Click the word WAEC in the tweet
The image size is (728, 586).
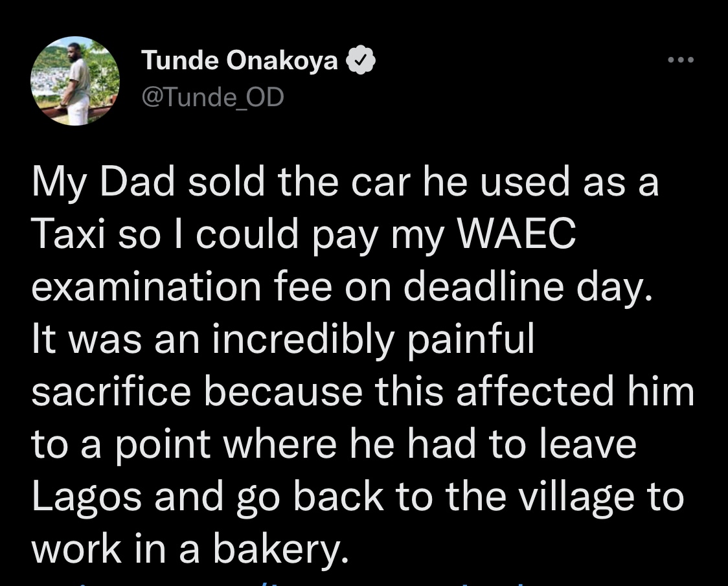(x=517, y=234)
